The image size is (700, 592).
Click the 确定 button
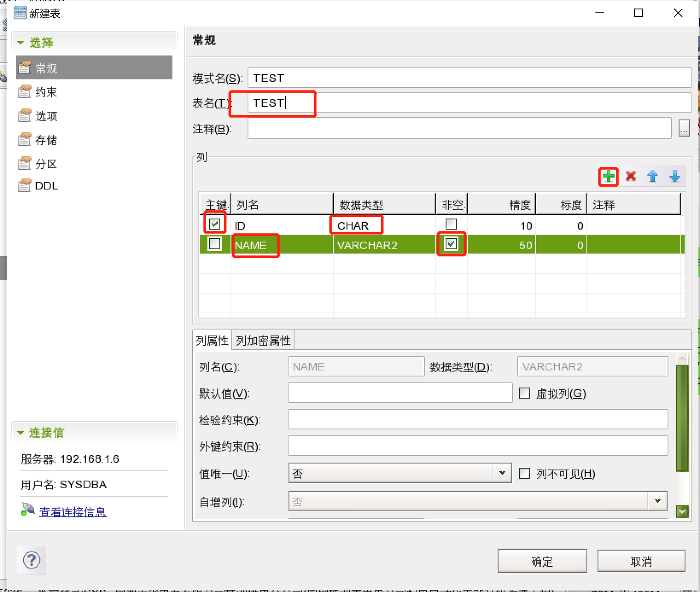542,561
